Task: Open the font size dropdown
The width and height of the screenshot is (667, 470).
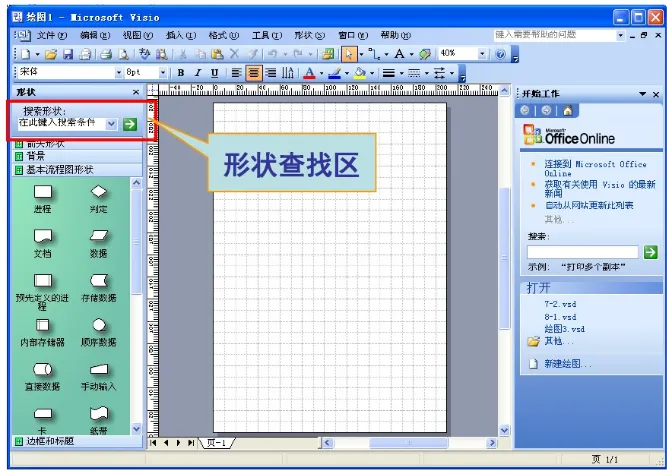Action: pos(162,73)
